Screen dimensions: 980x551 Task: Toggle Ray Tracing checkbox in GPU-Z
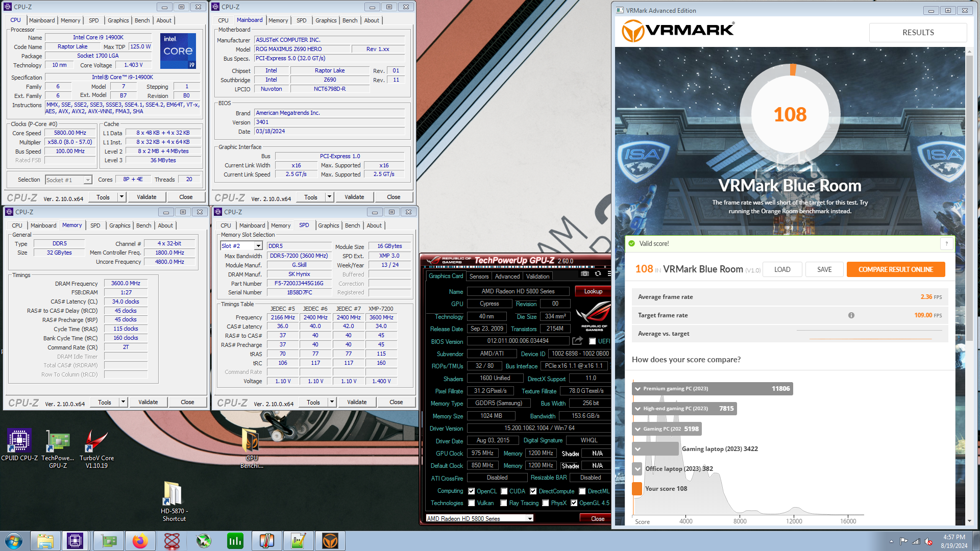[504, 503]
